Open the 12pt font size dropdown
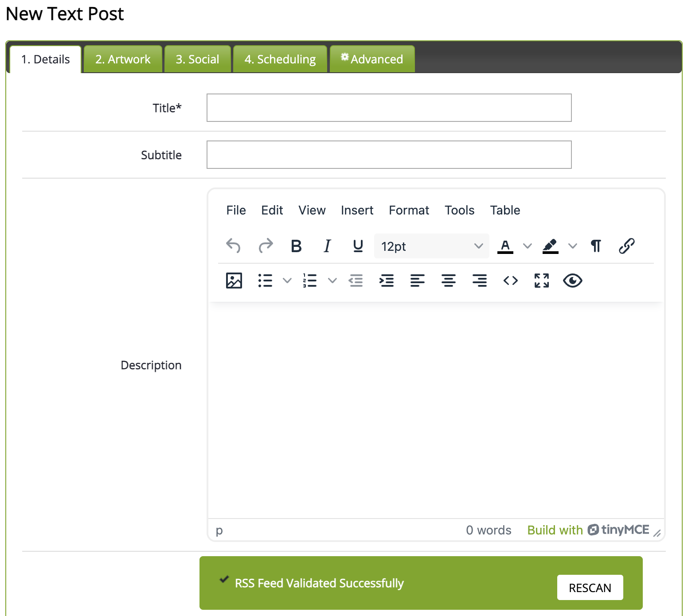Viewport: 688px width, 616px height. (x=431, y=246)
